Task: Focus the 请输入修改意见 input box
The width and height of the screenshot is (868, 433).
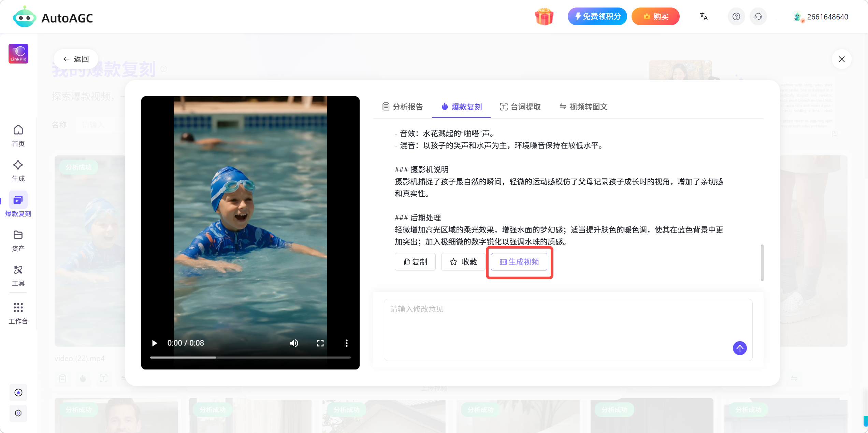Action: coord(568,330)
